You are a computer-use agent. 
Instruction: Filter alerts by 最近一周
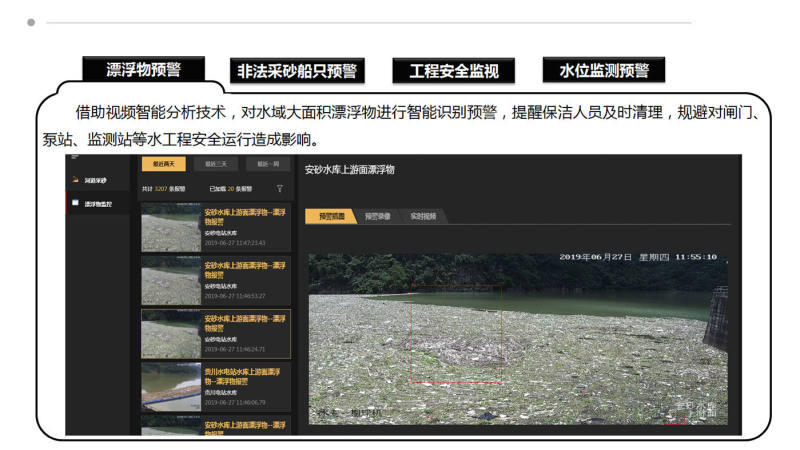(x=269, y=165)
